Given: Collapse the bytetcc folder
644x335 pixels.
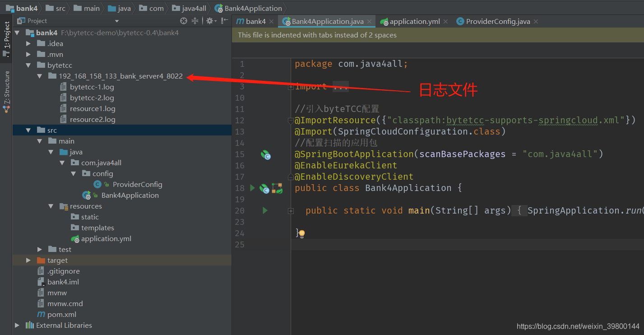Looking at the screenshot, I should tap(28, 65).
